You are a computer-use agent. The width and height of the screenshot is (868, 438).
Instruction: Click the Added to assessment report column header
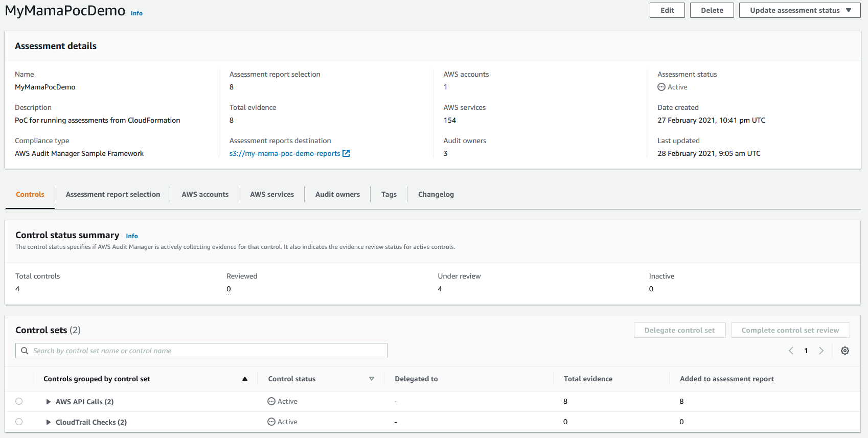click(x=727, y=379)
